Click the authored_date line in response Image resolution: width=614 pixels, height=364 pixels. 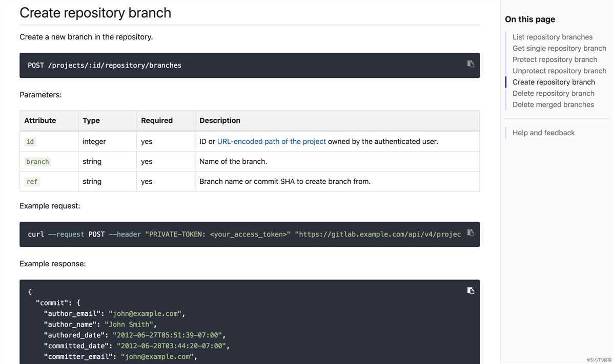pos(135,335)
